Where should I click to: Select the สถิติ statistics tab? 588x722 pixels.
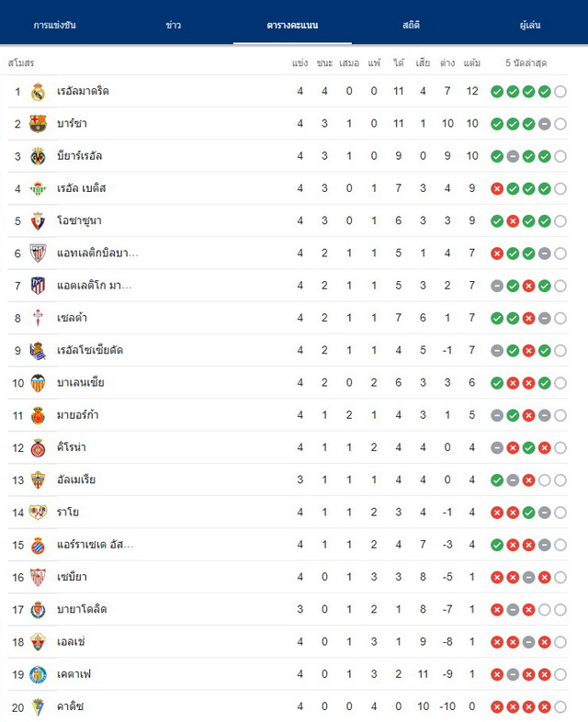(x=411, y=25)
